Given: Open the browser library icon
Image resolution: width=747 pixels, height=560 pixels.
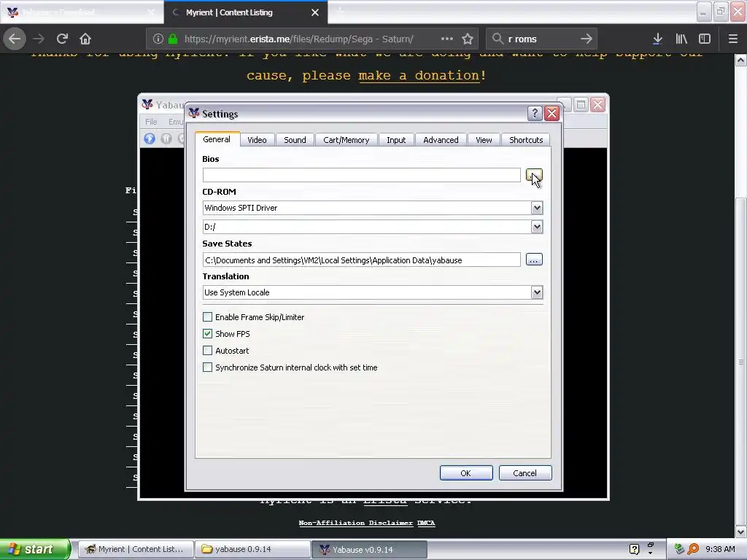Looking at the screenshot, I should (x=681, y=39).
